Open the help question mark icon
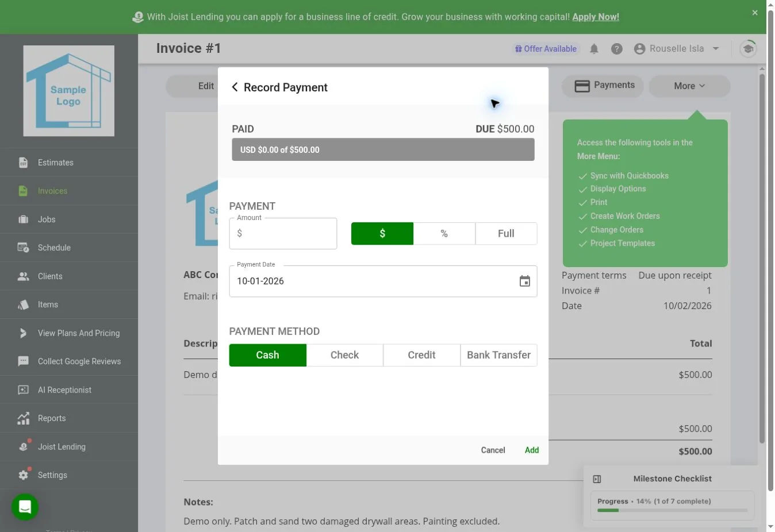775x532 pixels. point(617,49)
